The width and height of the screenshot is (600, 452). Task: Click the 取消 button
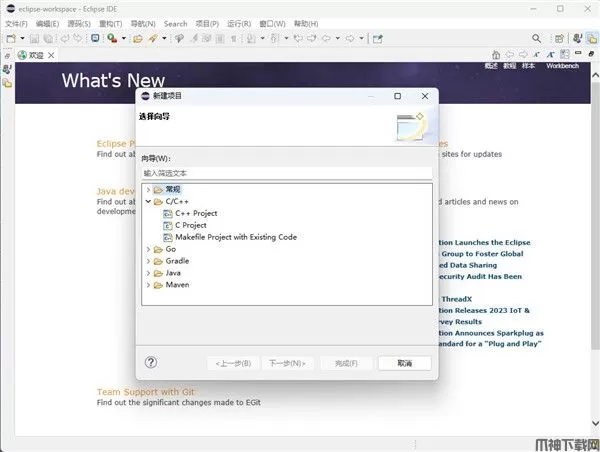pos(404,363)
